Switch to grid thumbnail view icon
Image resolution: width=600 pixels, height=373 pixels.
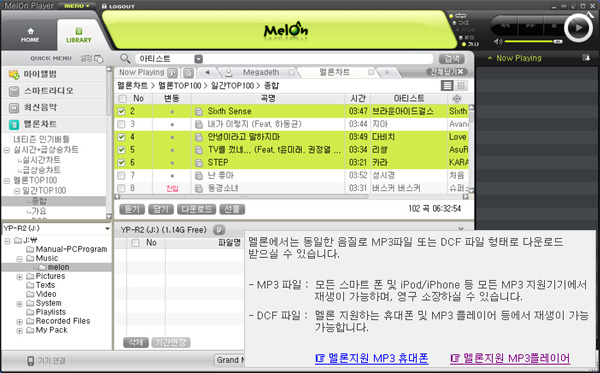click(x=461, y=85)
